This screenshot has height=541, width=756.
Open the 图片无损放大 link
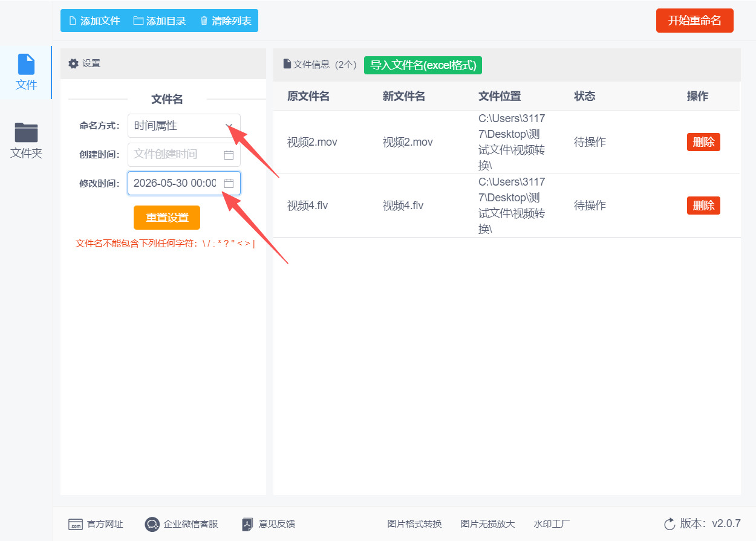click(488, 524)
